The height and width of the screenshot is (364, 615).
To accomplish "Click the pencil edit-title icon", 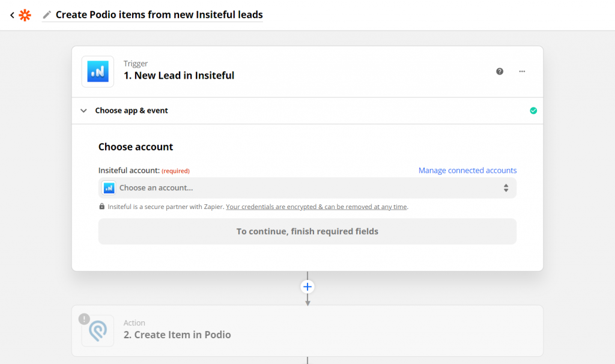I will (x=47, y=15).
